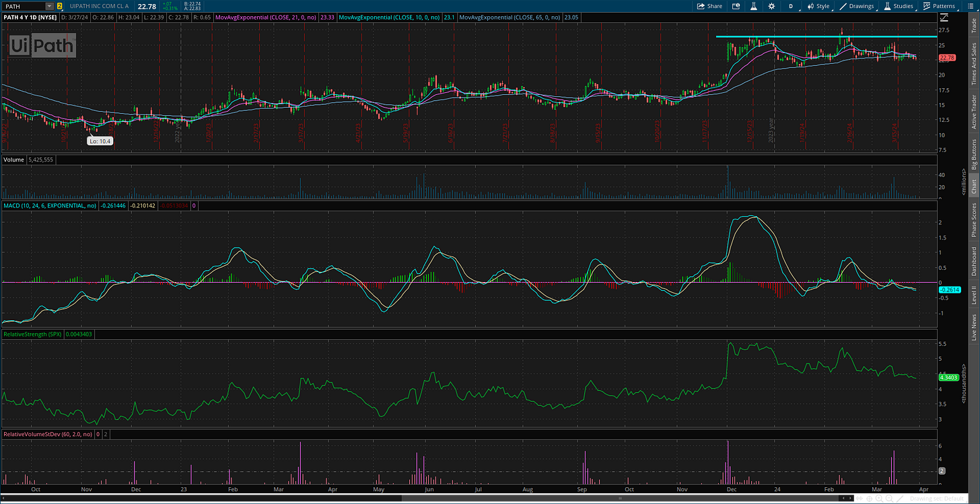Open the flask Edit studies icon
The height and width of the screenshot is (504, 980).
pos(754,6)
